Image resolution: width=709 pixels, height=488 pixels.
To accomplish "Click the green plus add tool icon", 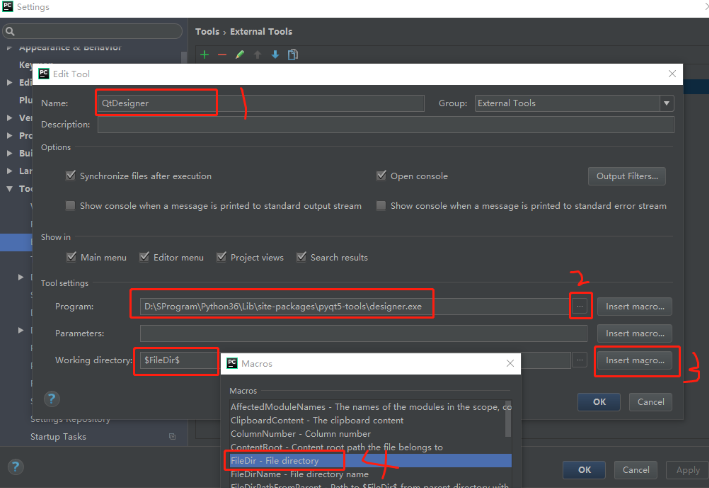I will coord(204,54).
